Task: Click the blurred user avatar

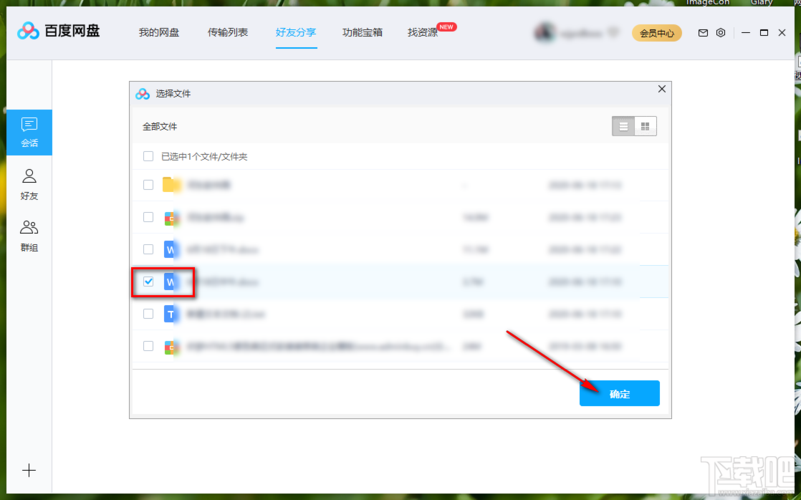Action: click(x=545, y=33)
